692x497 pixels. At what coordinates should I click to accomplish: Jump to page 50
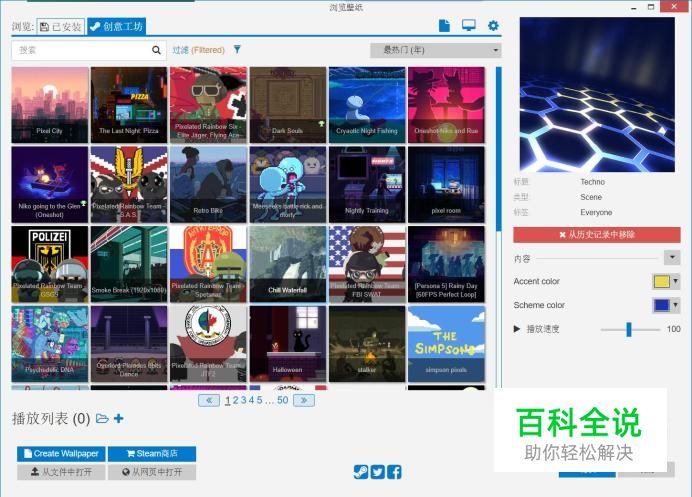(x=282, y=400)
